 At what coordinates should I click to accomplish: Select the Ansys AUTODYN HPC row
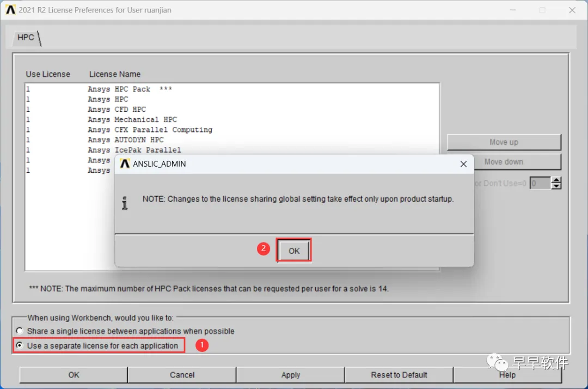(x=232, y=139)
